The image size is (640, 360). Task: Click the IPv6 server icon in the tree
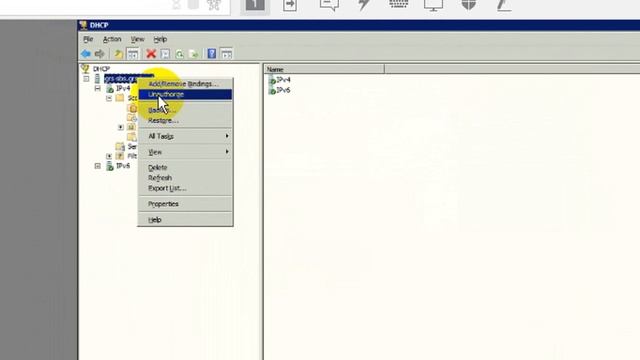(109, 166)
